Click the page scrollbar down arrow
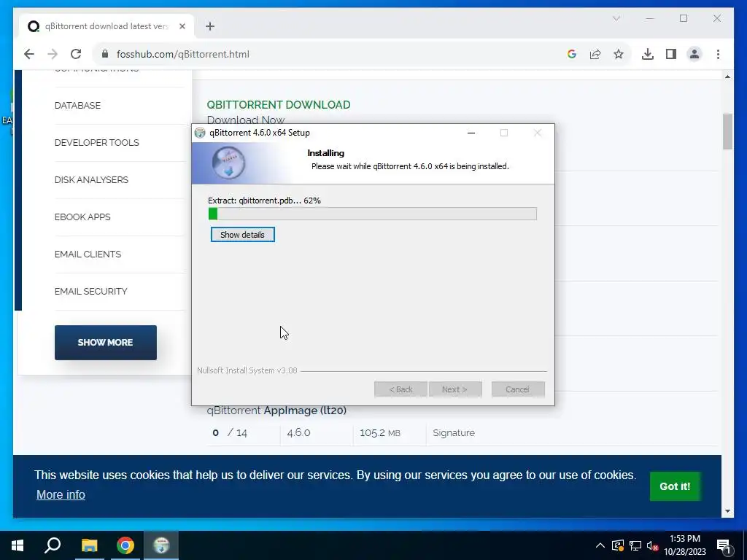The height and width of the screenshot is (560, 747). pyautogui.click(x=727, y=511)
